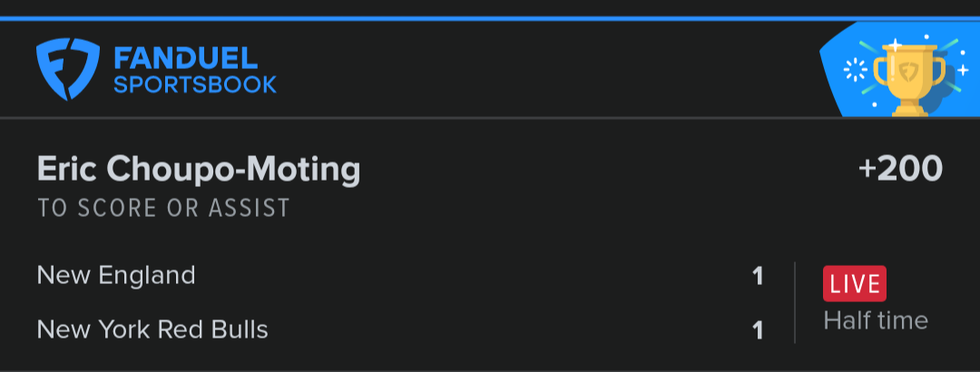Select the +200 odds value
This screenshot has width=980, height=372.
900,169
